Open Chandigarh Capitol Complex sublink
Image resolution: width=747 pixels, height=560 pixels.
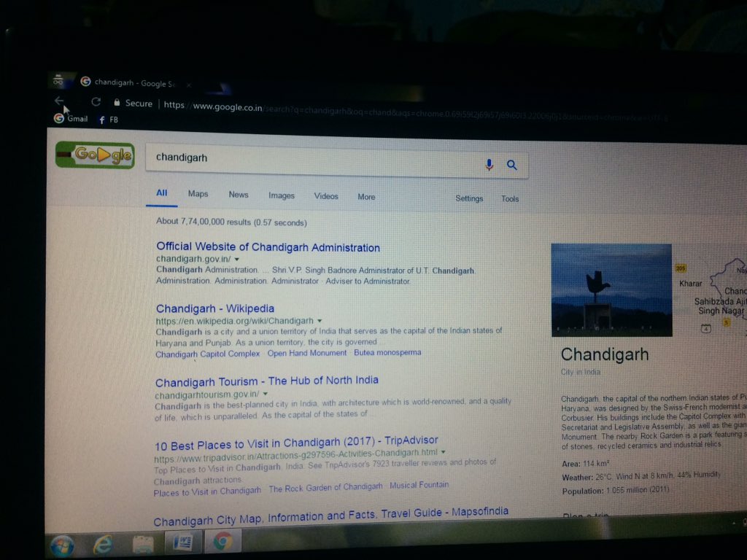[x=207, y=354]
